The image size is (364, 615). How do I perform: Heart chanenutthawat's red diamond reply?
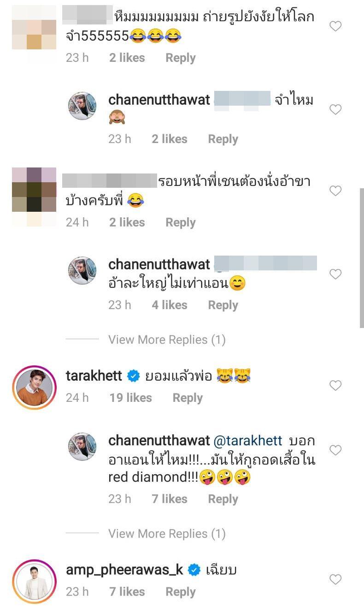335,450
